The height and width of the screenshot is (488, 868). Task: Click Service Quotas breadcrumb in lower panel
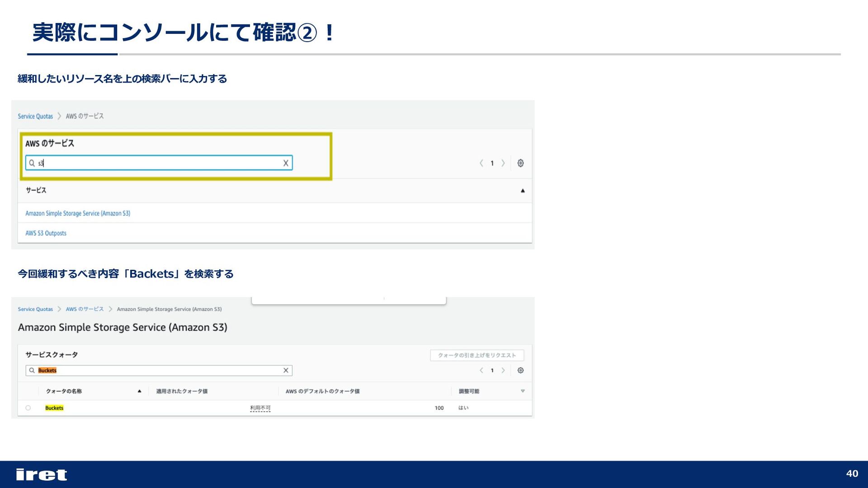[35, 309]
